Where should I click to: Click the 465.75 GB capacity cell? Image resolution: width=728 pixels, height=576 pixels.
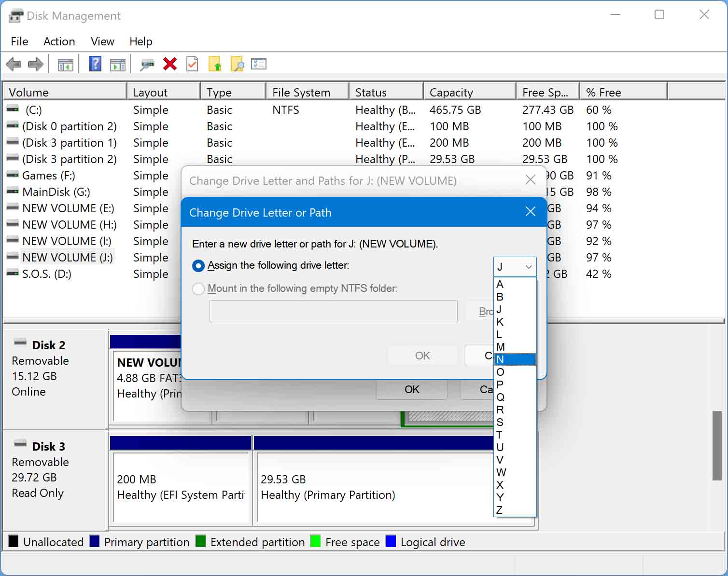tap(455, 110)
